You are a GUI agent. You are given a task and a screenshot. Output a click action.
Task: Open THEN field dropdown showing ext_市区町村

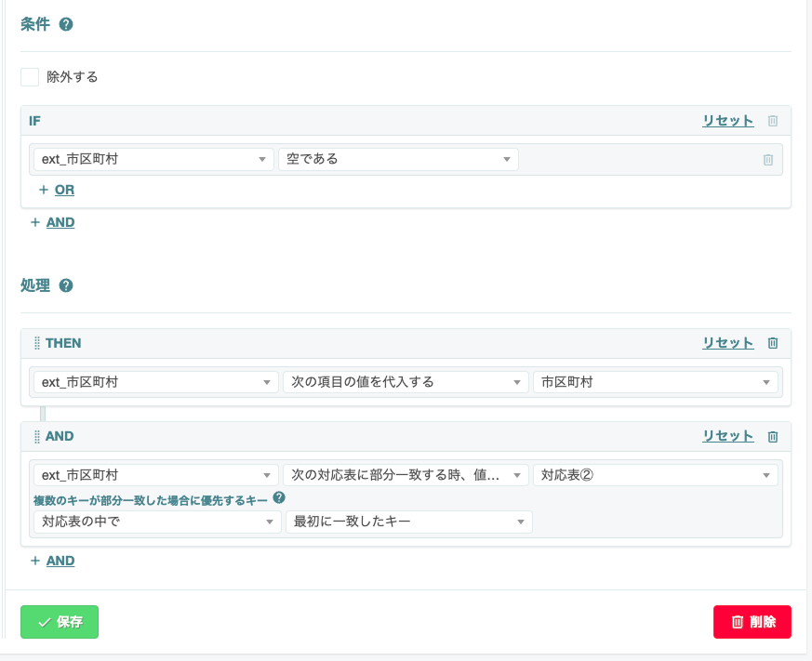tap(156, 382)
